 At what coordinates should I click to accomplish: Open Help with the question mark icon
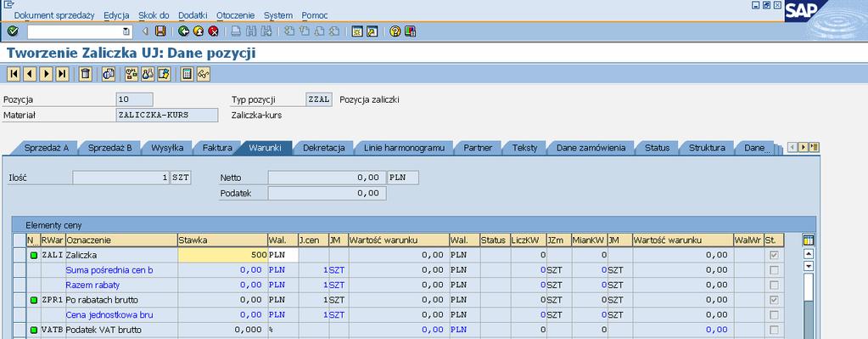395,31
